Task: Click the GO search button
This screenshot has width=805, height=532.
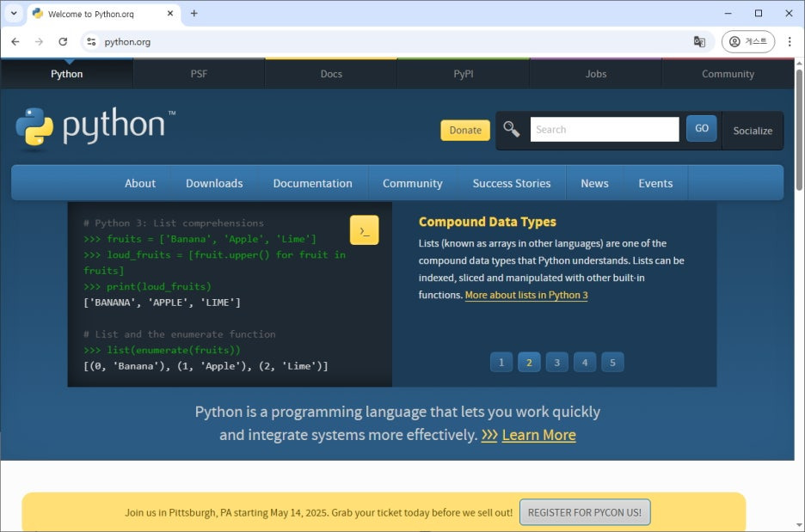Action: [701, 128]
